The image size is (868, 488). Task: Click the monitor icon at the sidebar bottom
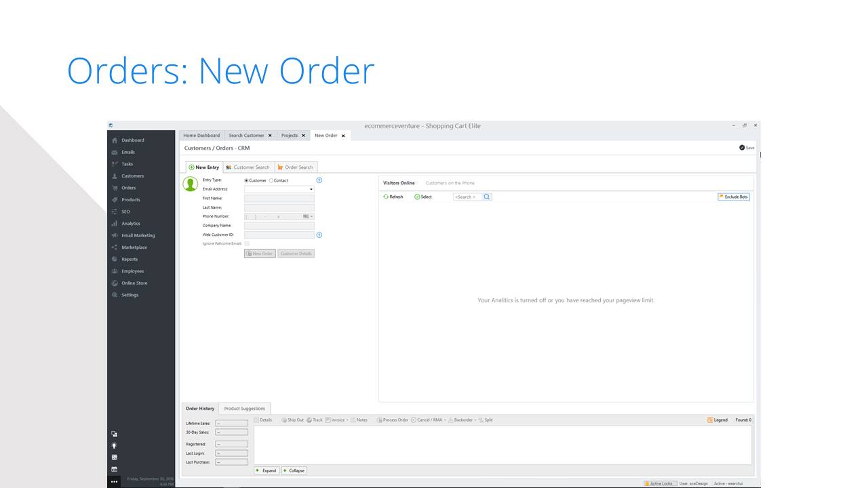click(114, 434)
